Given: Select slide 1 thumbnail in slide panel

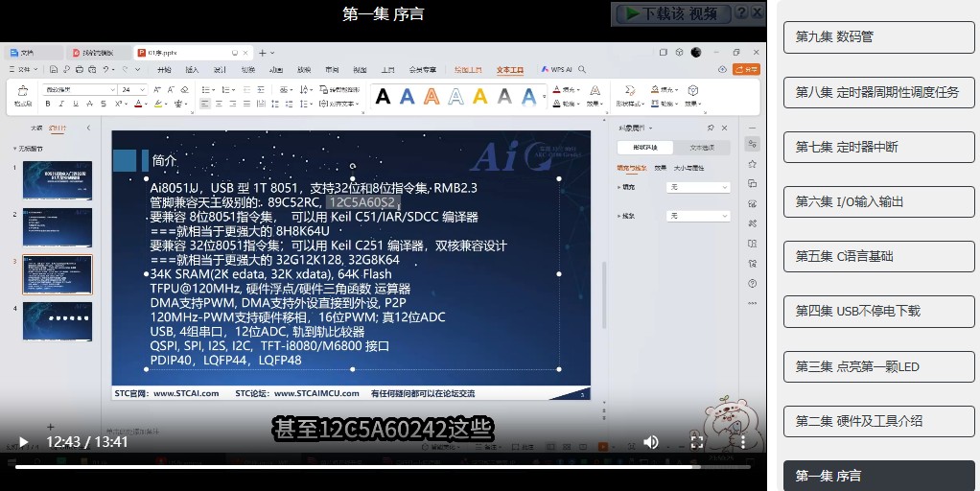Looking at the screenshot, I should [x=58, y=180].
